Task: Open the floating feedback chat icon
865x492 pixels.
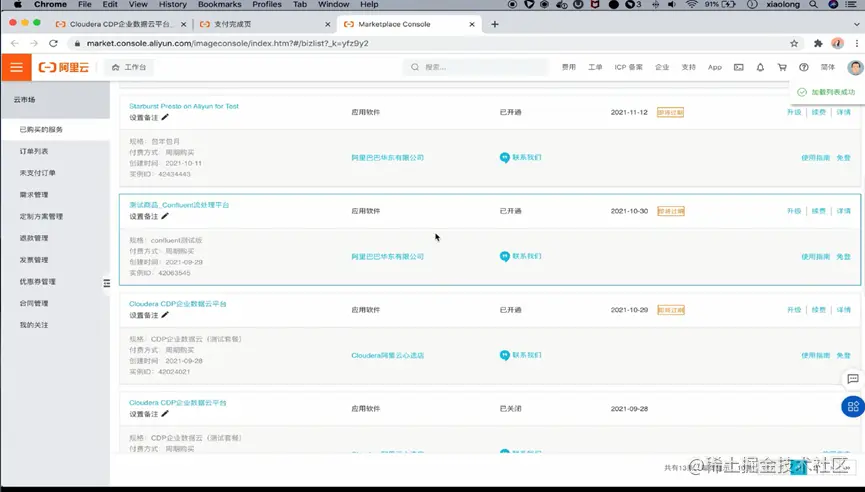Action: click(853, 379)
